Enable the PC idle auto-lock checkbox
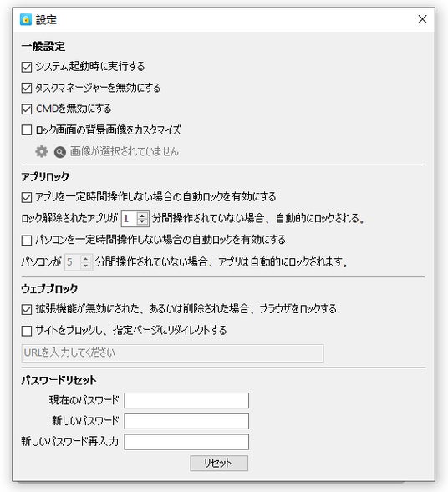 [x=27, y=240]
